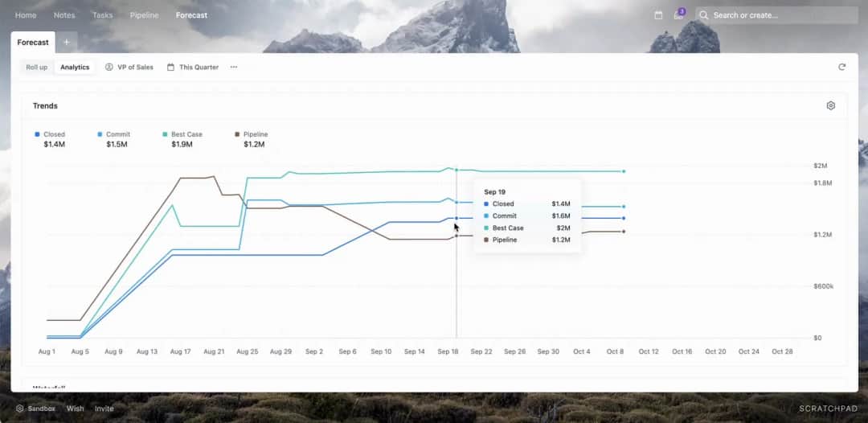Screen dimensions: 868x423
Task: Open notifications inbox with badge
Action: coord(678,15)
